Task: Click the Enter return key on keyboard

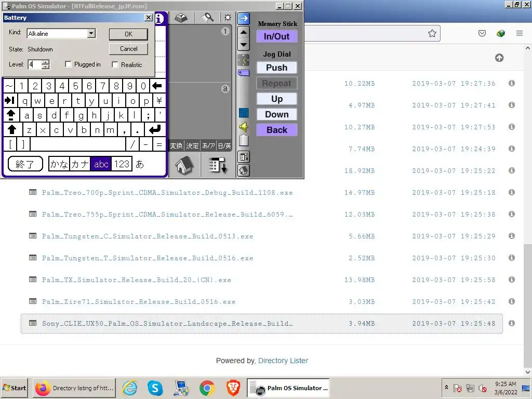Action: coord(155,129)
